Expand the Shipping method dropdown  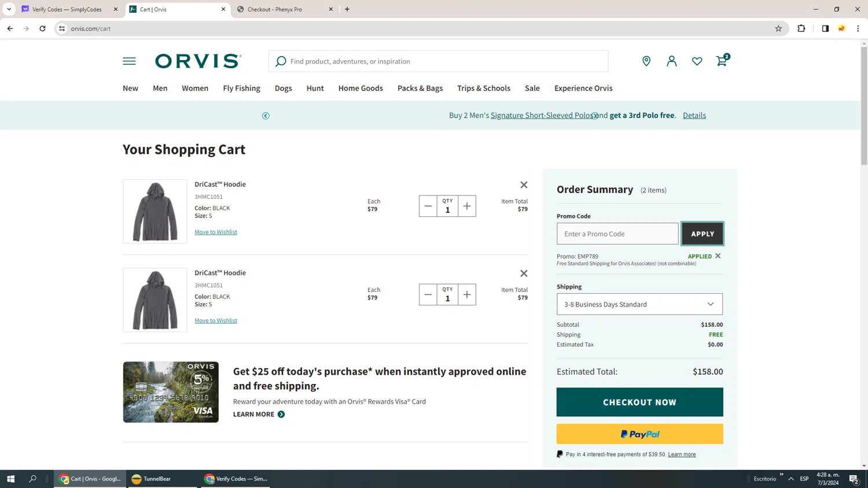pos(639,304)
